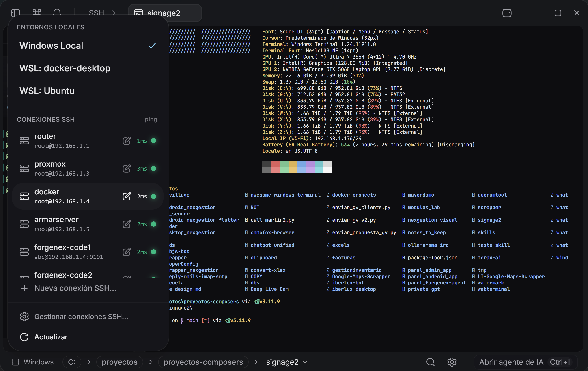588x371 pixels.
Task: Click the Windows environment icon in bottom bar
Action: coord(16,362)
